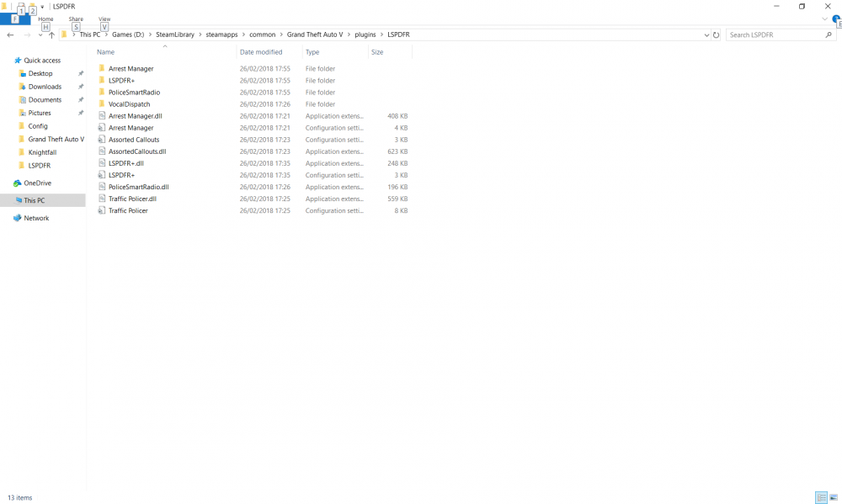
Task: Select the Assorted Callouts configuration file icon
Action: [x=102, y=139]
